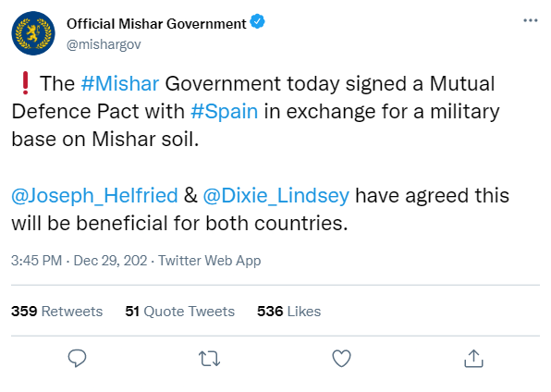The image size is (551, 392).
Task: Click the tweet body text 'base on Mishar soil'
Action: pos(105,140)
